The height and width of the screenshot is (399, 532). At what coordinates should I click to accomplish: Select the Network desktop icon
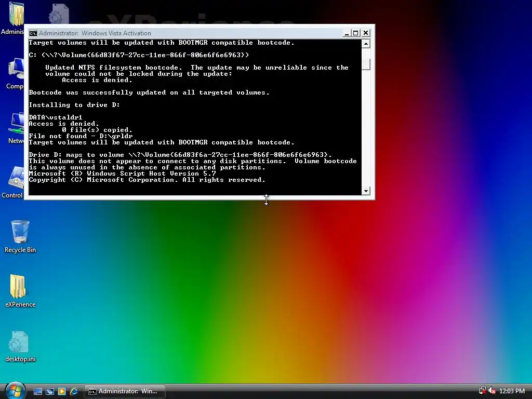pyautogui.click(x=16, y=128)
